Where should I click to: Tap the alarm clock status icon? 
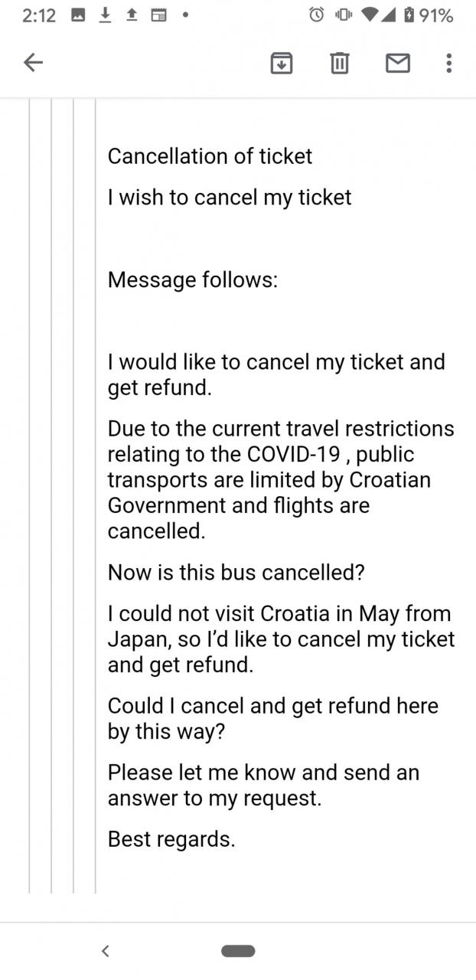pyautogui.click(x=315, y=15)
